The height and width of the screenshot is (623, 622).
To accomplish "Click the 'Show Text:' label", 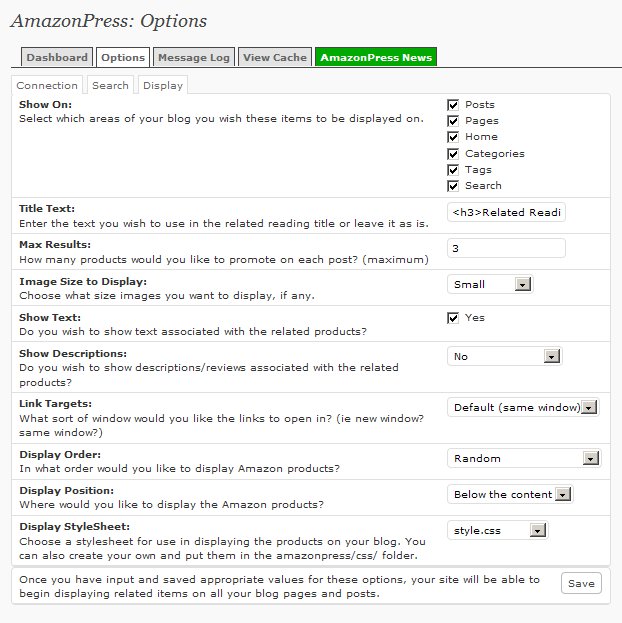I will tap(50, 317).
